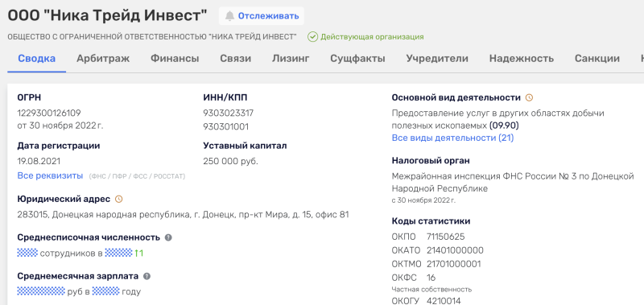Click the activity code (09.90)
The image size is (644, 305).
(x=504, y=125)
